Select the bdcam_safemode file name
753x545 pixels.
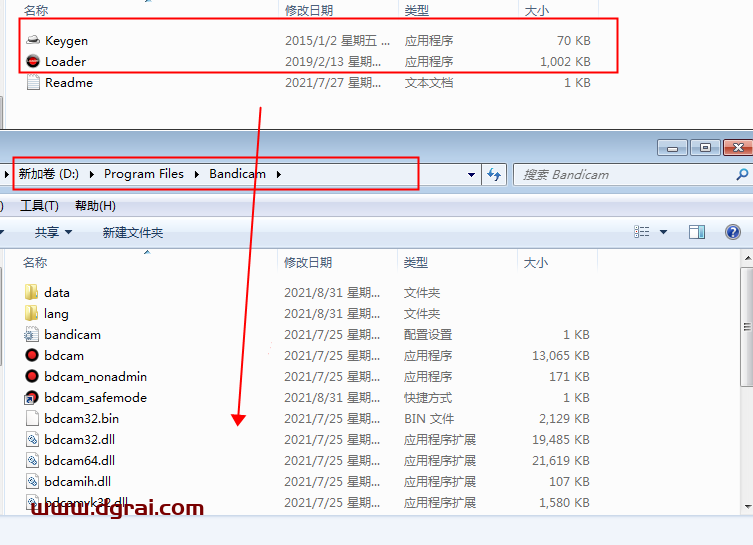tap(96, 398)
